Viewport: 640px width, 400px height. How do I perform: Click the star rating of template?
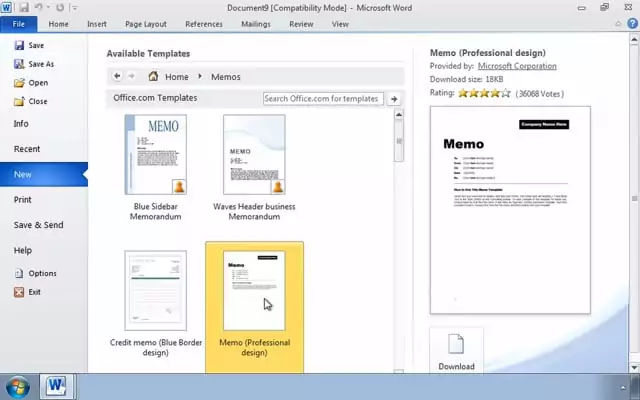pos(484,93)
